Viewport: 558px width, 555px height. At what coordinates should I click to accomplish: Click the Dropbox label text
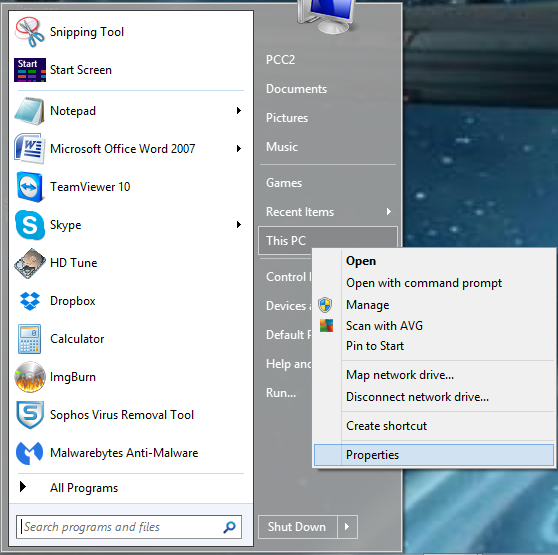pos(73,301)
